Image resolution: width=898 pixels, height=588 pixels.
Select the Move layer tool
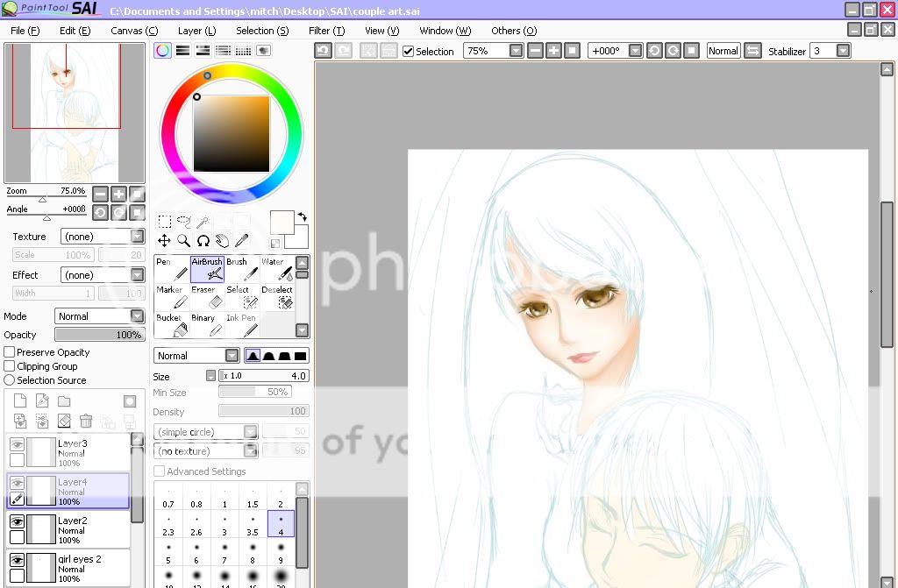(x=164, y=240)
